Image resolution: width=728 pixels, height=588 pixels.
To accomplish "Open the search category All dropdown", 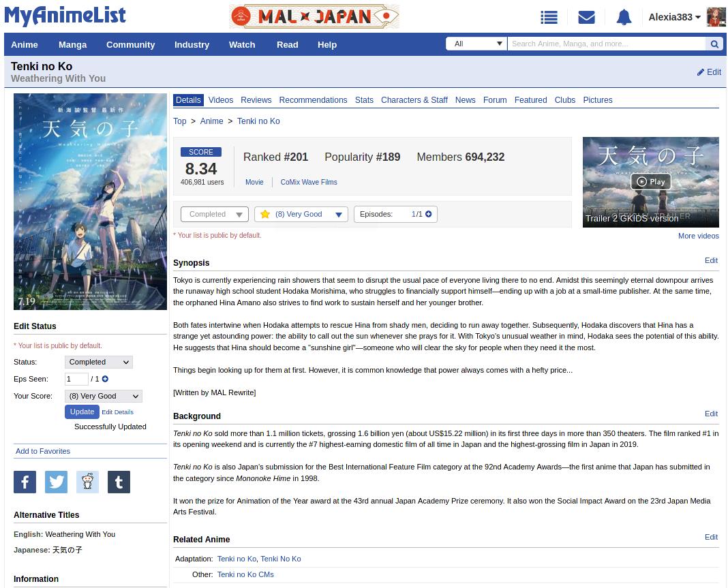I will (476, 44).
